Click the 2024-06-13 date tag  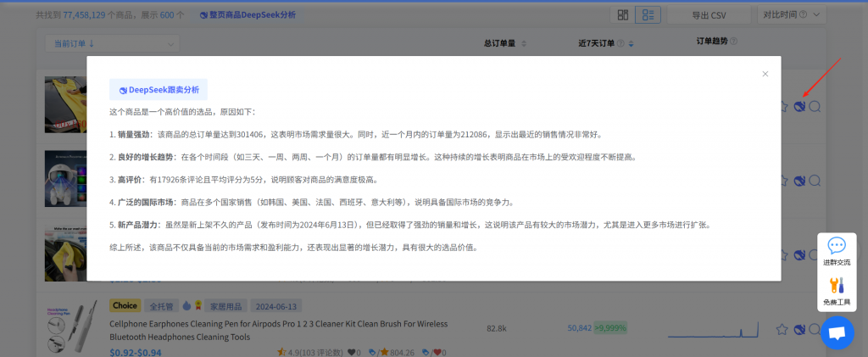coord(276,305)
